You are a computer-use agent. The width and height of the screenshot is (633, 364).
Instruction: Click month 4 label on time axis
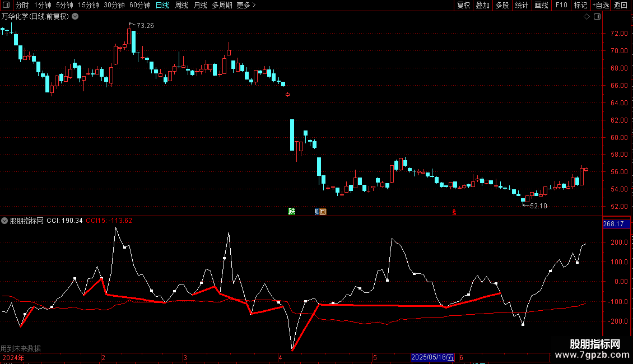click(x=280, y=357)
